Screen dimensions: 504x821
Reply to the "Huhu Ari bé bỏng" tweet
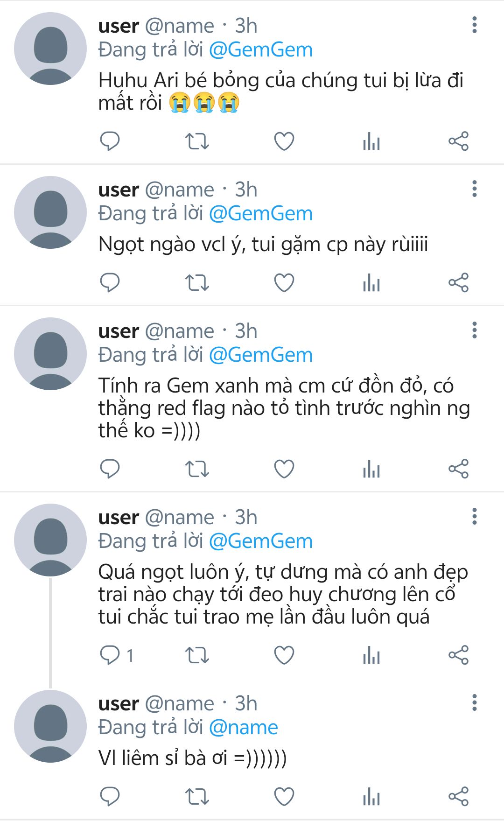110,141
